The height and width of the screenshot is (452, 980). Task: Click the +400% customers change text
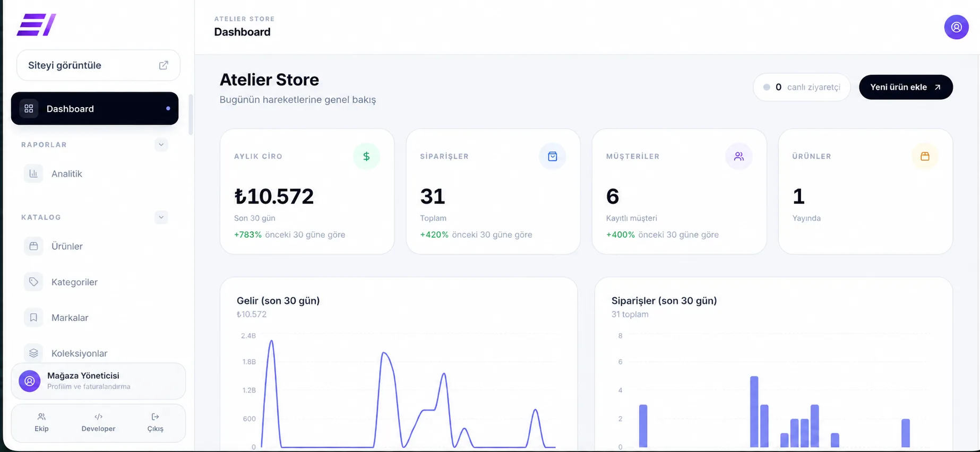[x=621, y=234]
